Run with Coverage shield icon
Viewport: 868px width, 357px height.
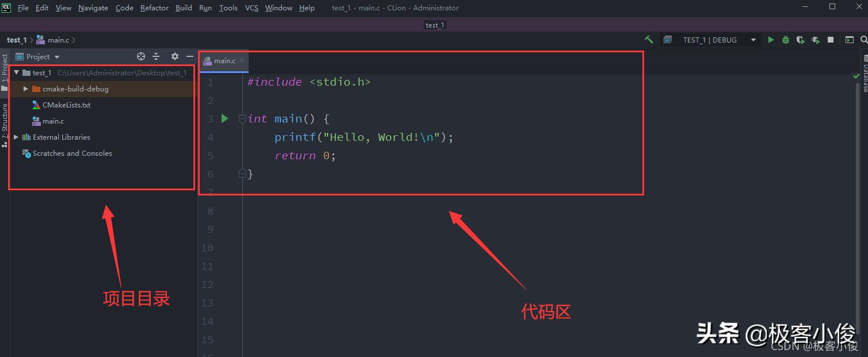point(800,40)
